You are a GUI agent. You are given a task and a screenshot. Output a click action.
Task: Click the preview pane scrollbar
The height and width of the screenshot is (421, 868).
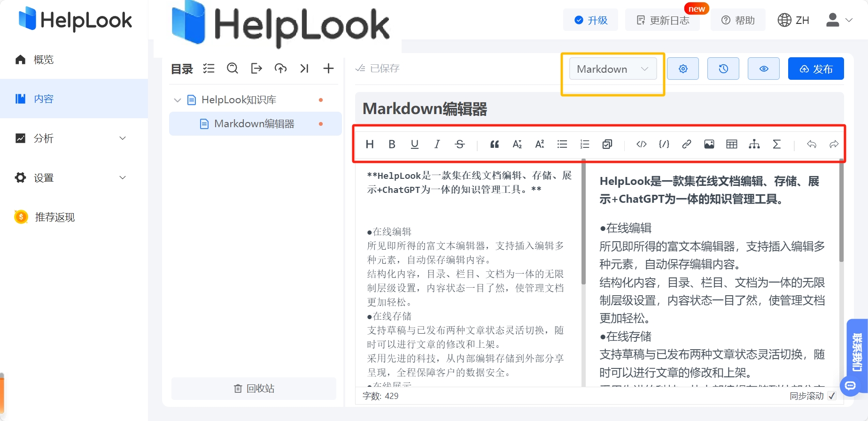tap(841, 210)
